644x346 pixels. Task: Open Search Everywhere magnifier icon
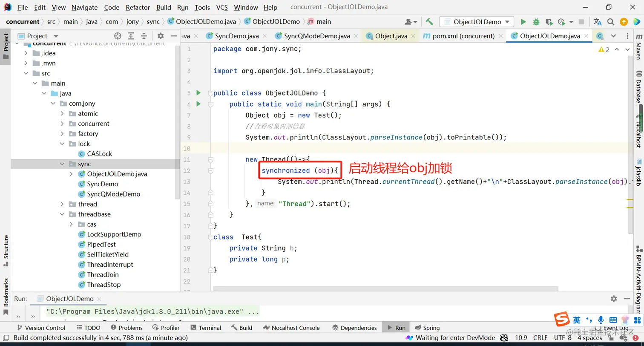(611, 22)
